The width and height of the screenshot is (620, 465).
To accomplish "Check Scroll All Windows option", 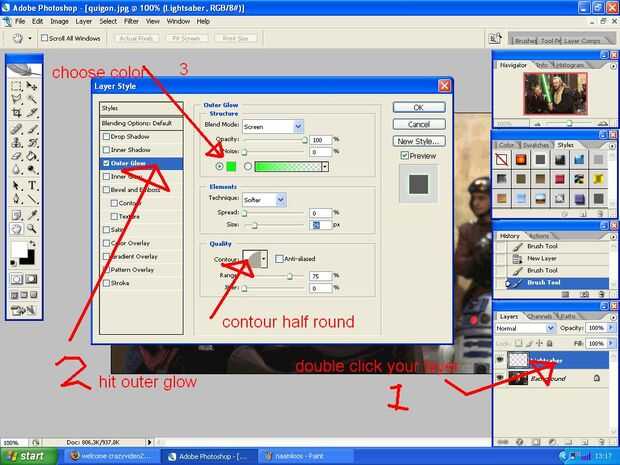I will pos(45,38).
